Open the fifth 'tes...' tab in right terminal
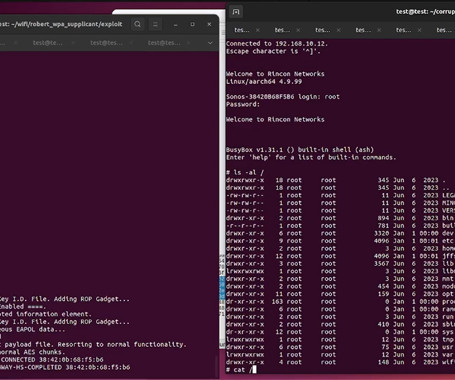 (x=403, y=30)
